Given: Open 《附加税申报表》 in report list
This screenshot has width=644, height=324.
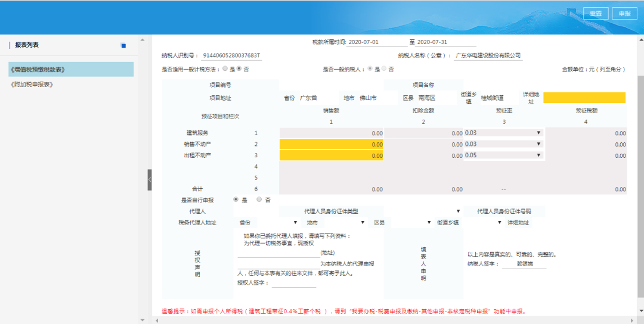Looking at the screenshot, I should 32,85.
